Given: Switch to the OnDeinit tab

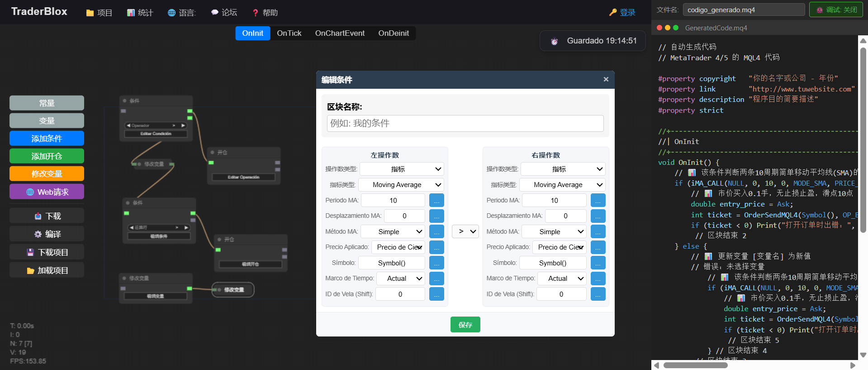Looking at the screenshot, I should coord(394,33).
